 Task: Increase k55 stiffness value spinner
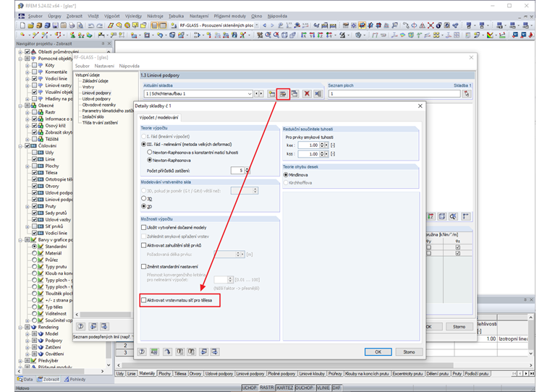322,153
